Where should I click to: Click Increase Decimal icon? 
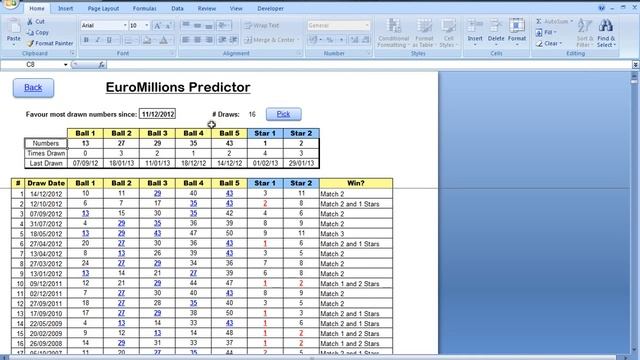354,40
